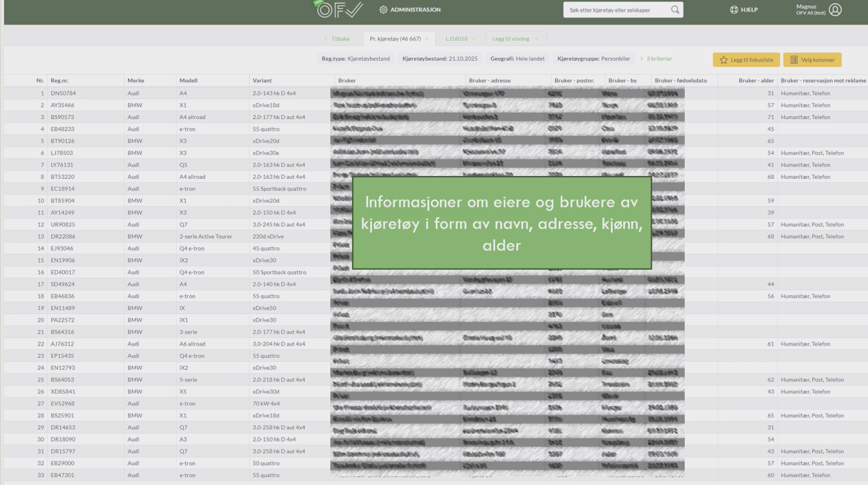Close the LJ26018 tab
Image resolution: width=868 pixels, height=485 pixels.
click(x=474, y=39)
